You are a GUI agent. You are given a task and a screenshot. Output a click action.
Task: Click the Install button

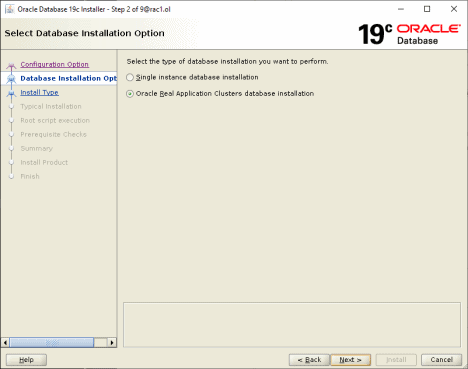pyautogui.click(x=396, y=360)
